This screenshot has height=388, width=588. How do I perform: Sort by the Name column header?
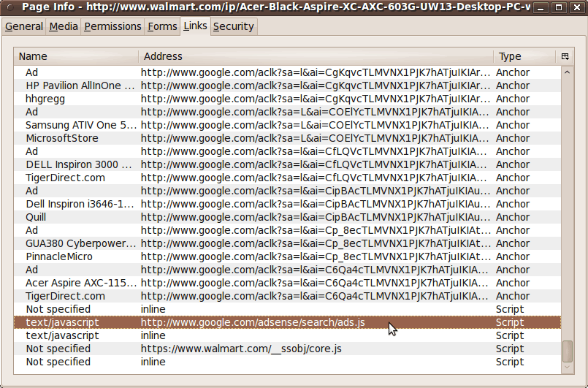pyautogui.click(x=76, y=56)
